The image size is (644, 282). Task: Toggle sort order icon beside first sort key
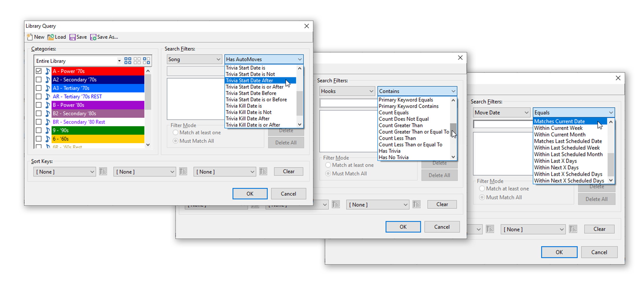tap(103, 172)
